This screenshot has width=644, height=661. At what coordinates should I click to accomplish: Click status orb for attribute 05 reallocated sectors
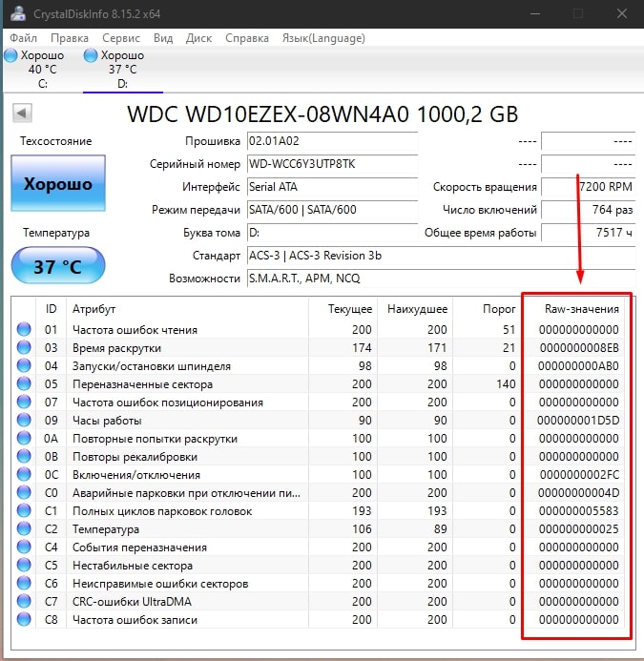(x=24, y=383)
